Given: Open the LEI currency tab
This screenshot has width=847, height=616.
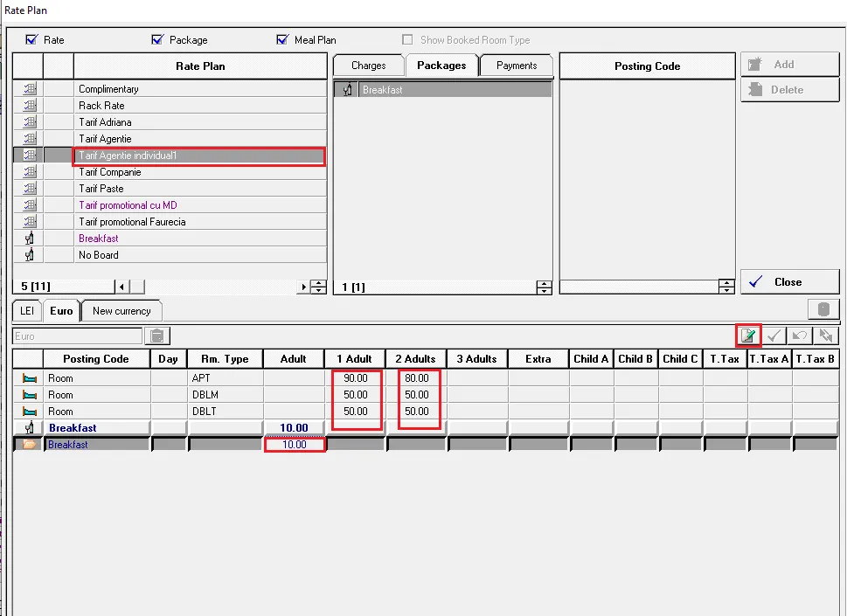Looking at the screenshot, I should click(x=27, y=311).
